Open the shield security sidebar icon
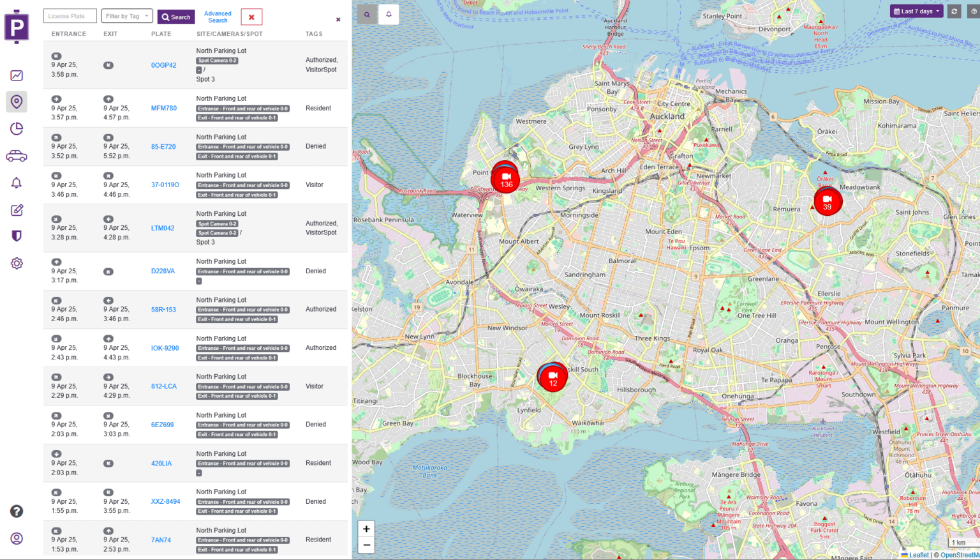 pos(17,236)
